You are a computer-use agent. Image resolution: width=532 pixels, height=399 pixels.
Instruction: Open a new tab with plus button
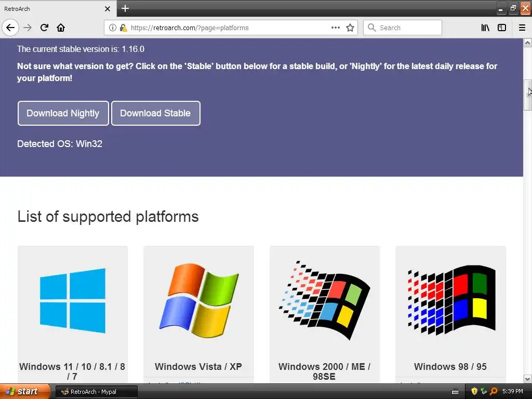coord(125,8)
